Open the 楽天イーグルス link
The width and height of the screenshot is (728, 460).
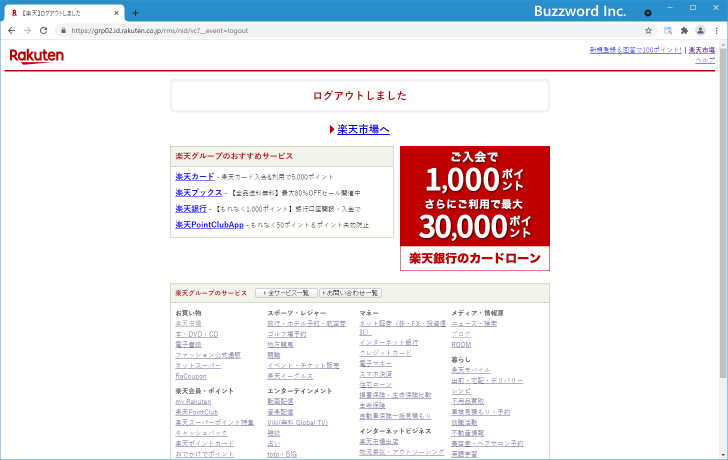coord(290,376)
